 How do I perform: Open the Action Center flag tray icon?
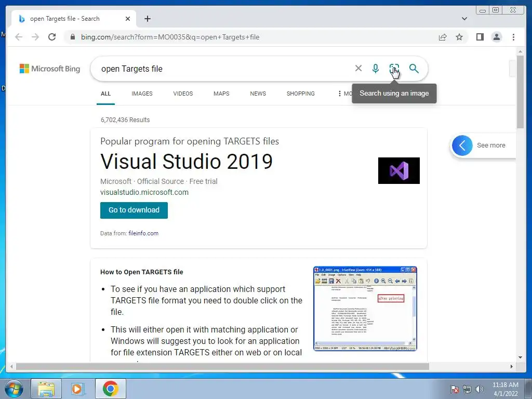pos(454,389)
